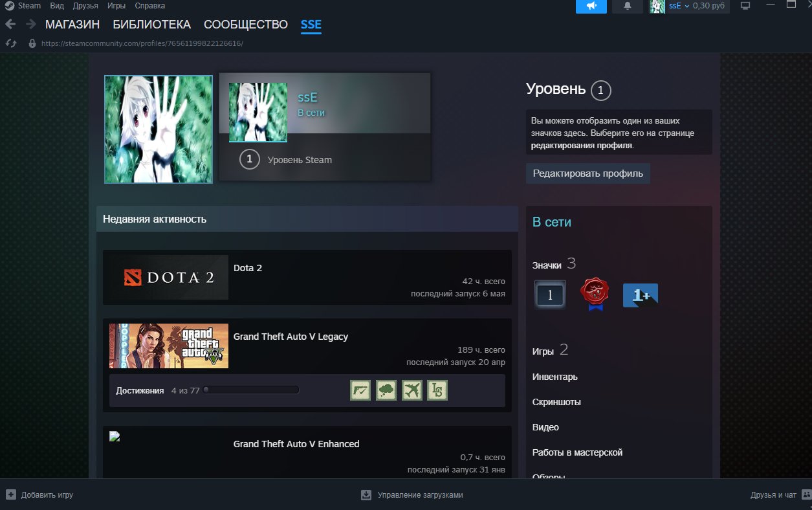Switch to Big Picture mode monitor icon
Viewport: 812px width, 510px height.
pos(745,6)
